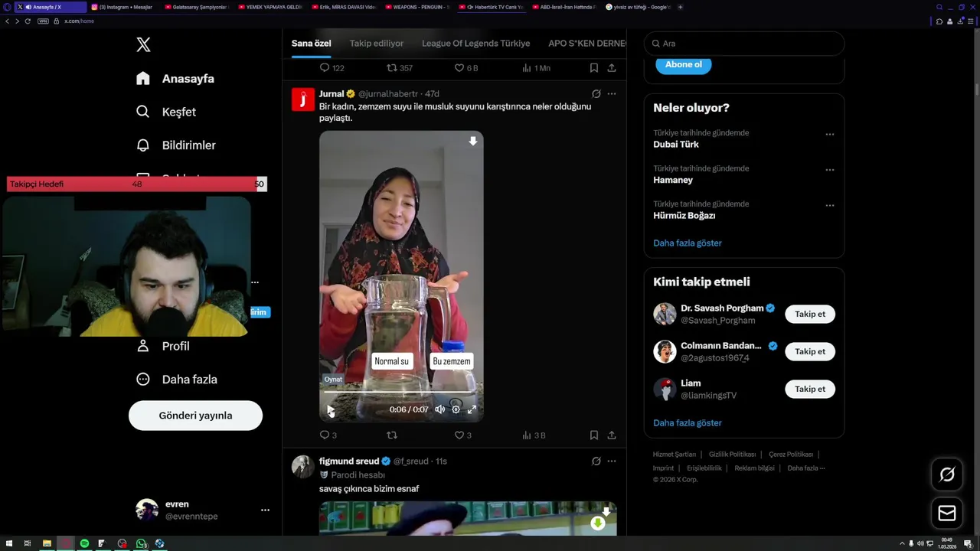This screenshot has width=980, height=551.
Task: View analytics of top post 1 Mn
Action: pyautogui.click(x=536, y=68)
